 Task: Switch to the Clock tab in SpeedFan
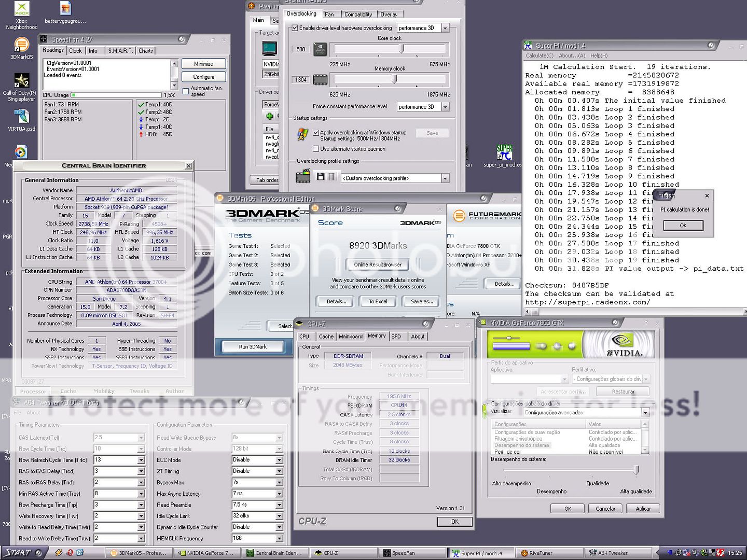click(x=75, y=51)
